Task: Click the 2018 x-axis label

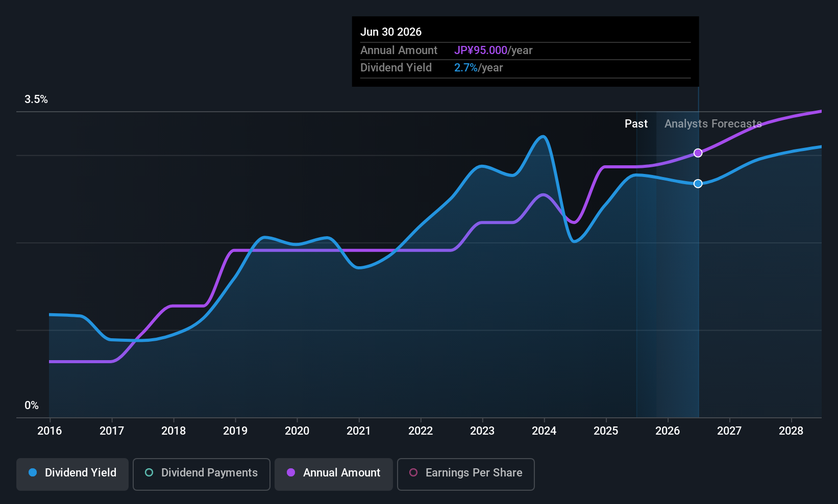Action: point(174,431)
